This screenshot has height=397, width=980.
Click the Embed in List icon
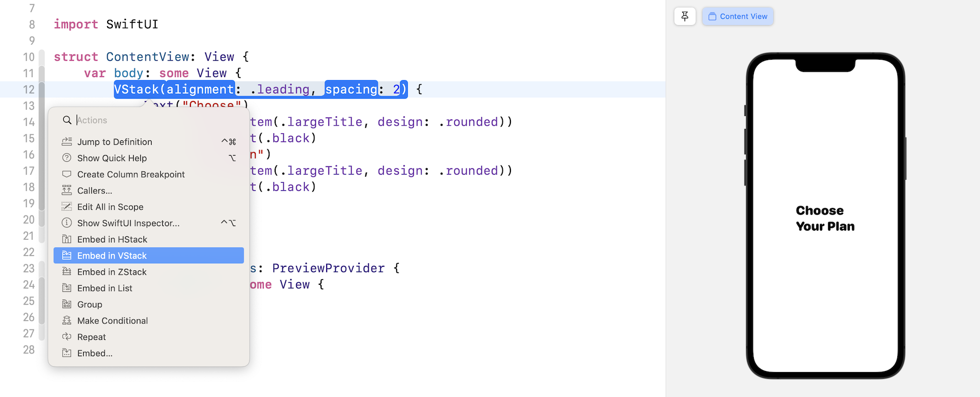coord(67,288)
